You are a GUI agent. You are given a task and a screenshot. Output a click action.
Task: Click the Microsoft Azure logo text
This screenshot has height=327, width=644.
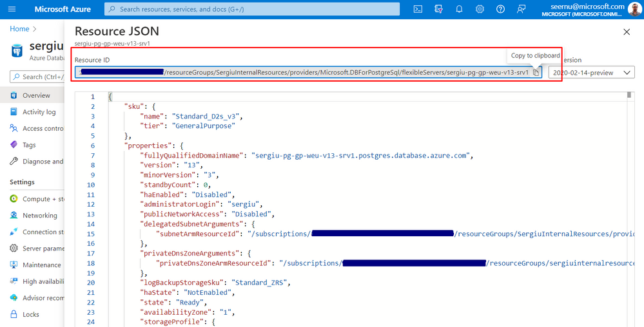[x=63, y=9]
